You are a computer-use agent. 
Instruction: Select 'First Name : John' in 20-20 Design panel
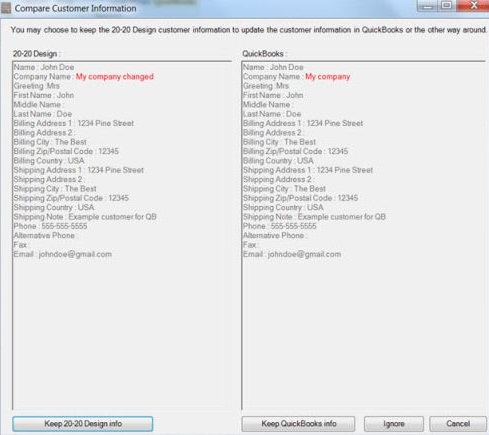click(x=44, y=95)
